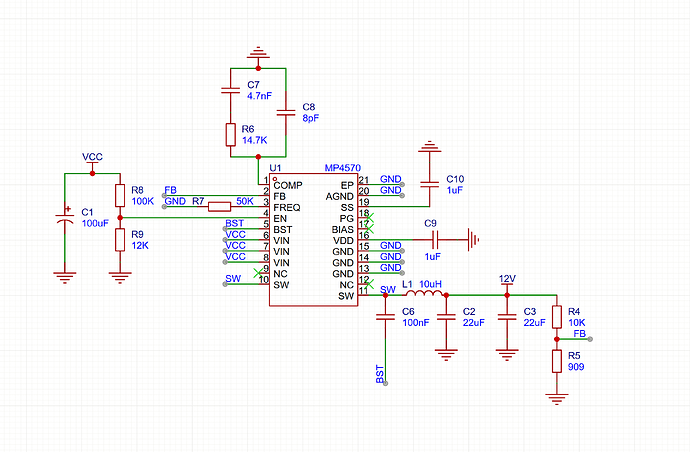Click resistor R5 909 symbol

pos(557,361)
